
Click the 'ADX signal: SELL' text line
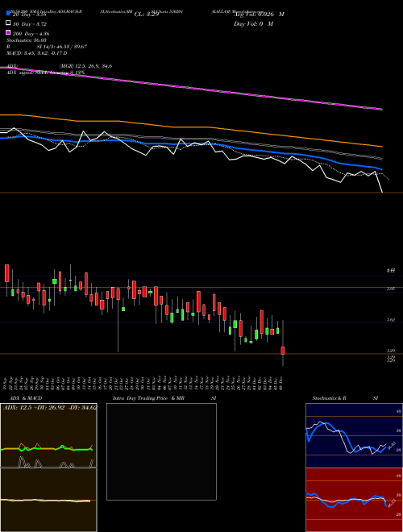[45, 73]
